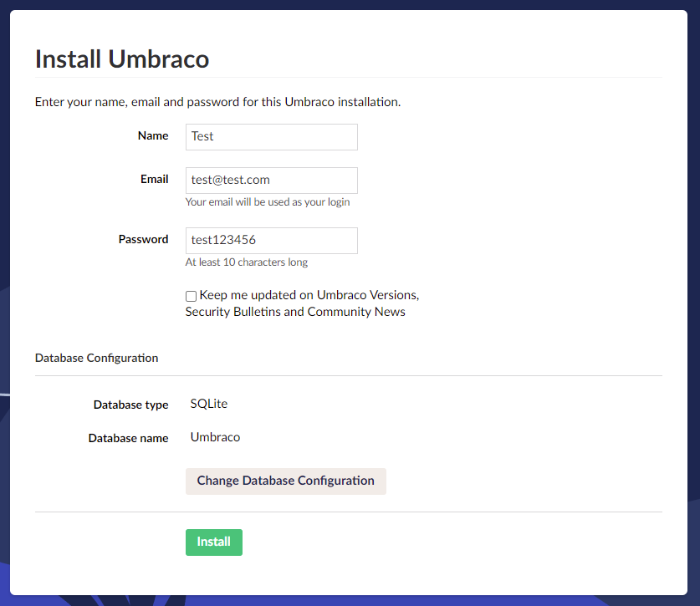Open Change Database Configuration
The height and width of the screenshot is (606, 700).
286,481
